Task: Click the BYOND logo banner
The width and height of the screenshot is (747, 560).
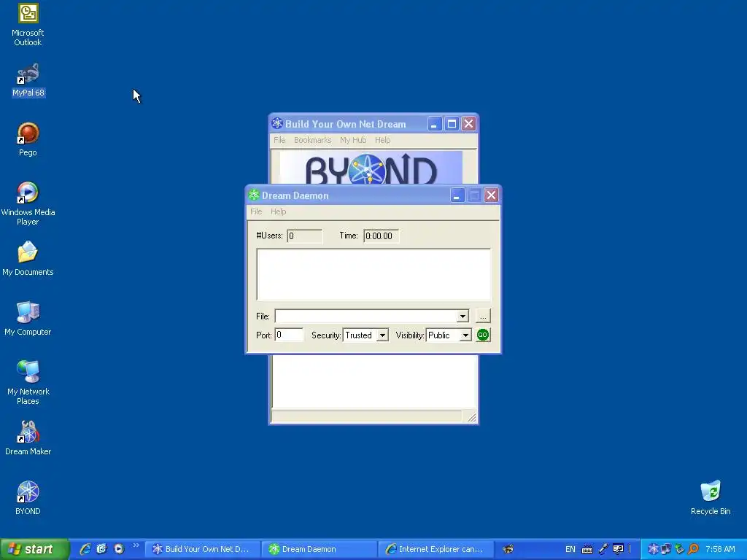Action: [x=371, y=168]
